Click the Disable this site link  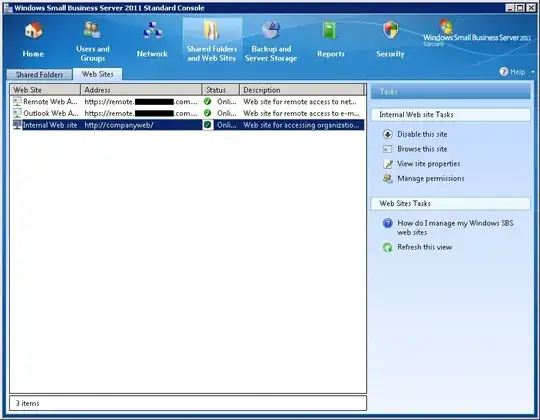point(422,134)
